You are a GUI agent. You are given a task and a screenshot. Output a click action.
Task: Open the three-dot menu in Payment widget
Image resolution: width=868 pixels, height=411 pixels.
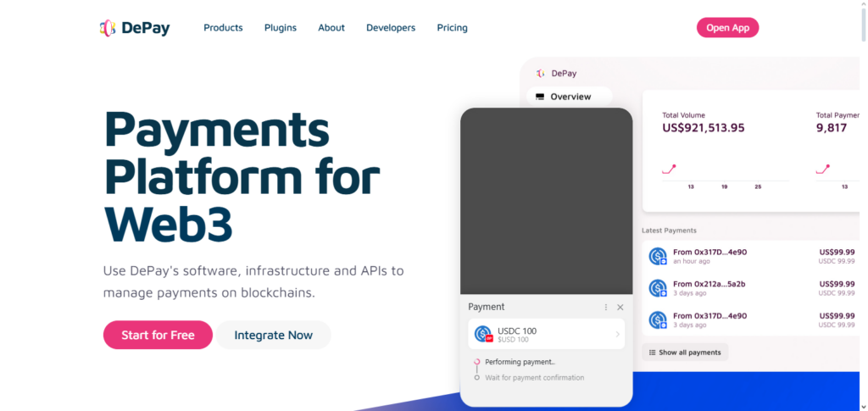[605, 307]
